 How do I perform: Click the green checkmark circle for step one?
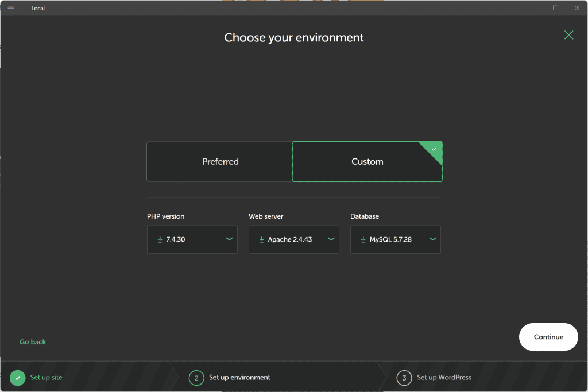pos(18,378)
